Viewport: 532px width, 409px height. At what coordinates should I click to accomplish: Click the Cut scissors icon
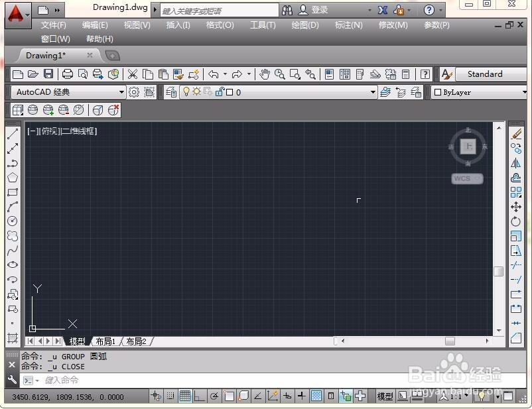pos(132,74)
